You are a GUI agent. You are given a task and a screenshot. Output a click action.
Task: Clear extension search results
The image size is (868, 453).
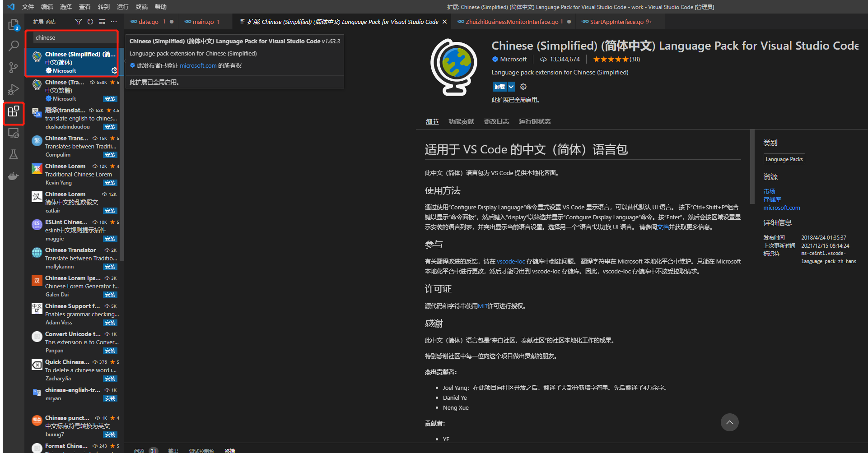coord(102,22)
